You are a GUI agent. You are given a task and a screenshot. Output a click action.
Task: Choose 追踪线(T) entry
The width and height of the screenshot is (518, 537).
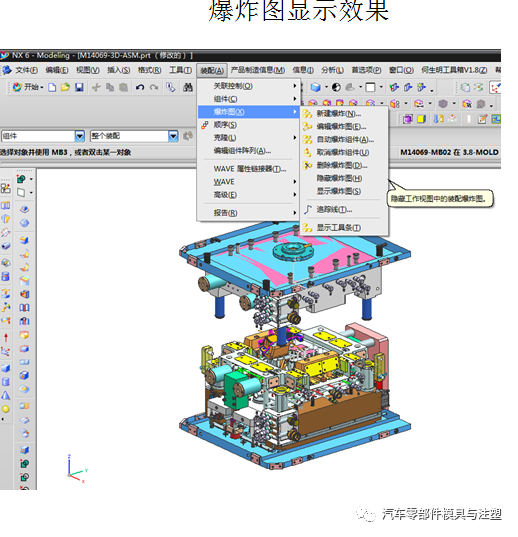point(344,210)
